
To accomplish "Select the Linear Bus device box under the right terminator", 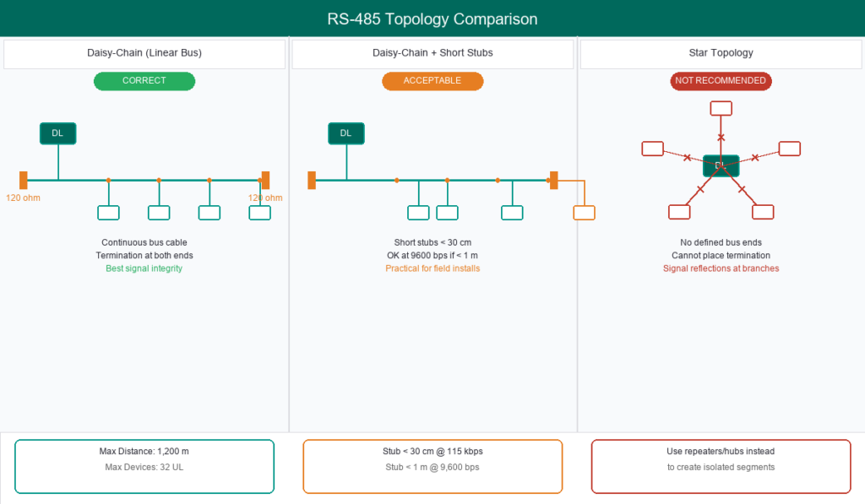I will pyautogui.click(x=260, y=213).
